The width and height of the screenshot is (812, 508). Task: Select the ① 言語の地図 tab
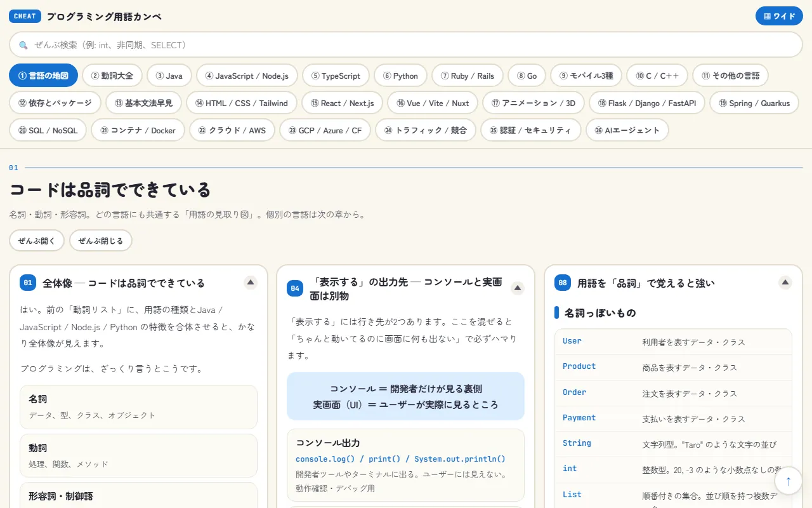(x=43, y=76)
